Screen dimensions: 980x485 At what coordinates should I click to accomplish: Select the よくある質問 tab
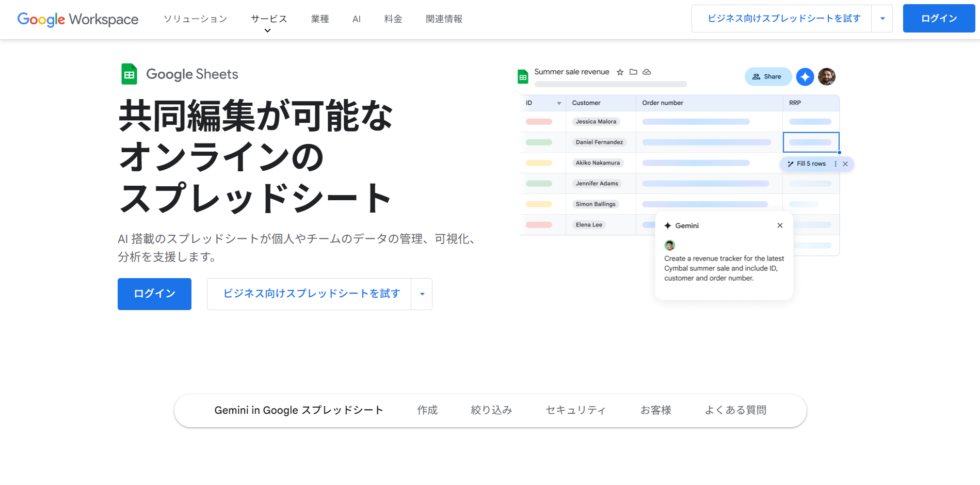[x=735, y=410]
